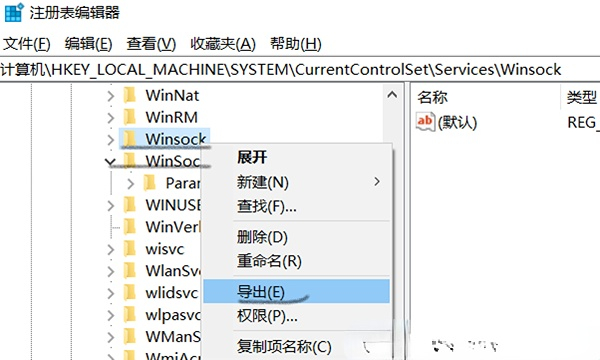
Task: Expand the WinRM key
Action: (x=111, y=117)
